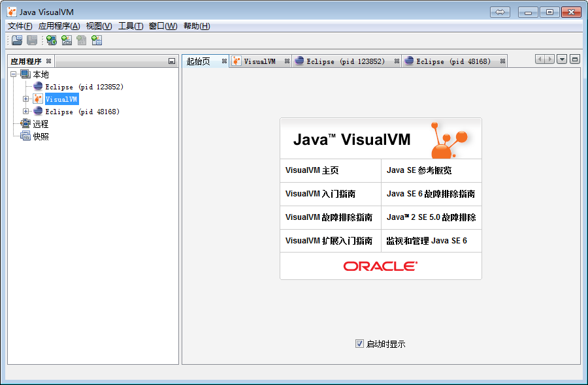
Task: Expand Eclipse (pid 48168) tree node
Action: (25, 111)
